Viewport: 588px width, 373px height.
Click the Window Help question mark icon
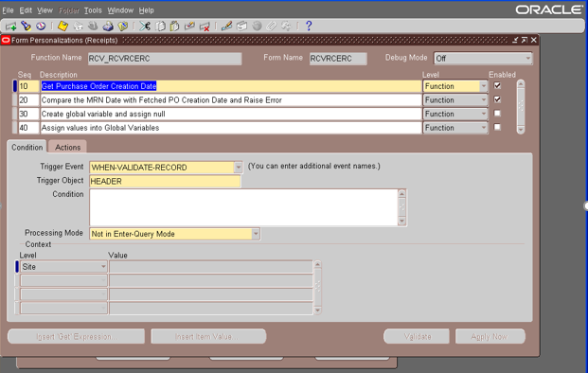(x=309, y=26)
